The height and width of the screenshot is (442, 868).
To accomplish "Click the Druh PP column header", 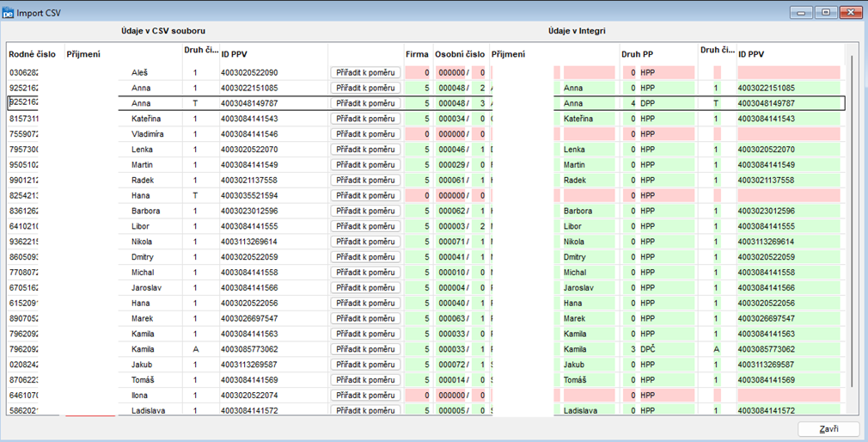I will [x=637, y=54].
